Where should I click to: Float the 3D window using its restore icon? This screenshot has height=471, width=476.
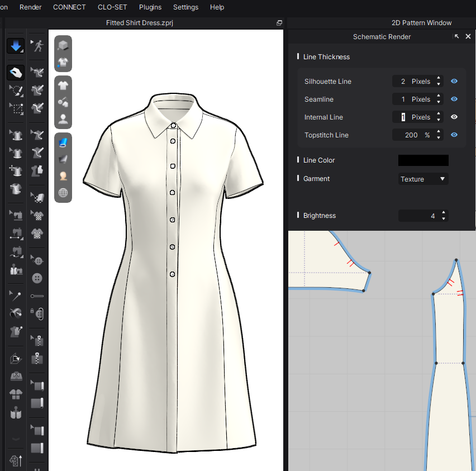[279, 23]
